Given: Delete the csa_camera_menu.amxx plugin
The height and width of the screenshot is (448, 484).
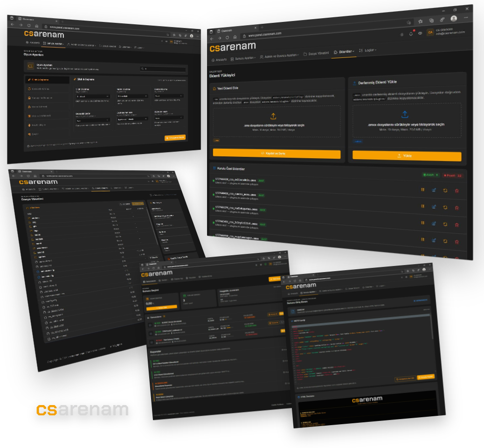Looking at the screenshot, I should [456, 208].
